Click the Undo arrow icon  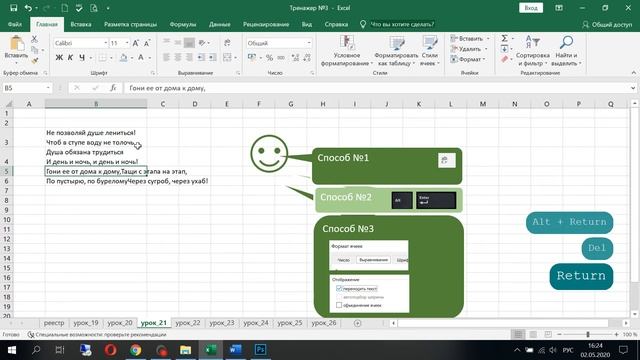[x=28, y=8]
